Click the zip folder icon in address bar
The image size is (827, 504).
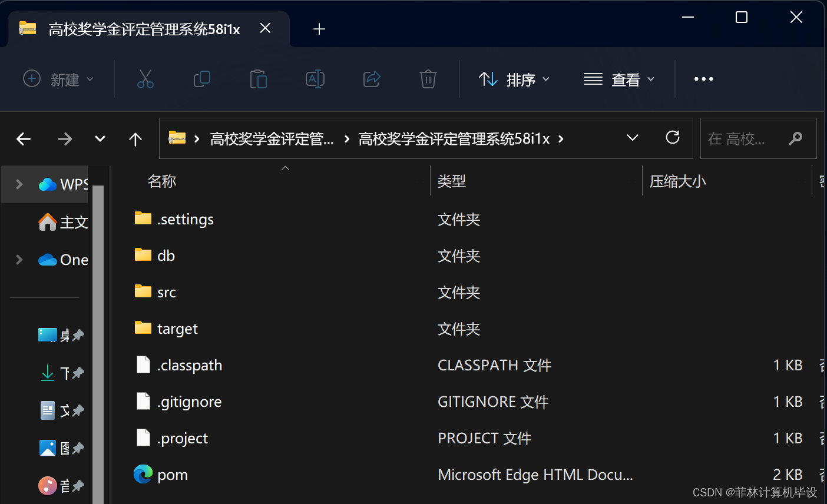click(x=177, y=138)
